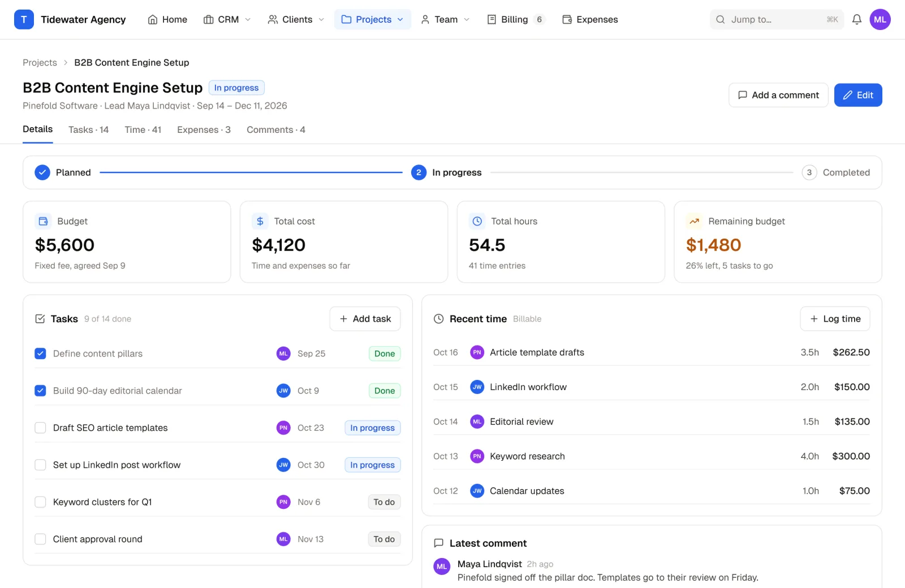
Task: Click the Tidewater Agency logo icon
Action: click(x=24, y=19)
